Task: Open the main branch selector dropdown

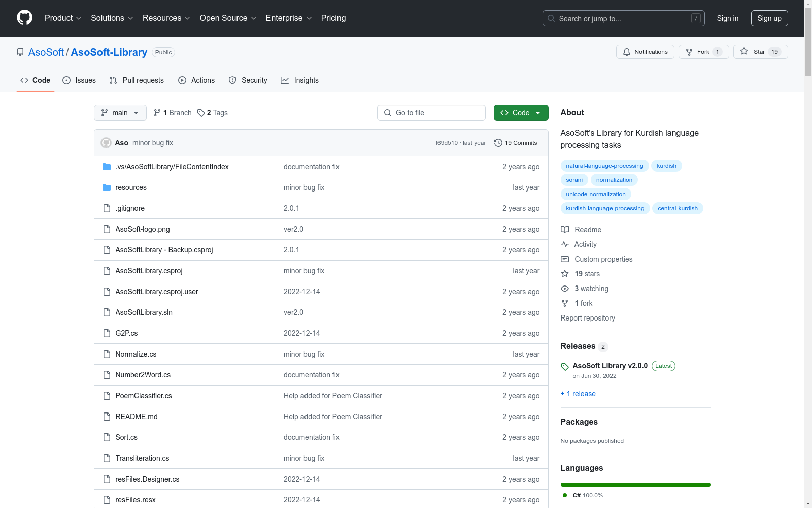Action: (x=120, y=113)
